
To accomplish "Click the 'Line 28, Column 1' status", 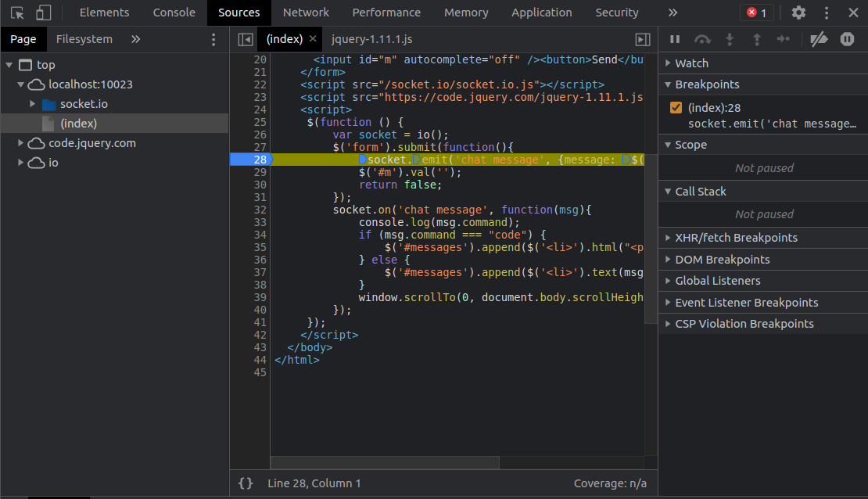I will click(314, 483).
